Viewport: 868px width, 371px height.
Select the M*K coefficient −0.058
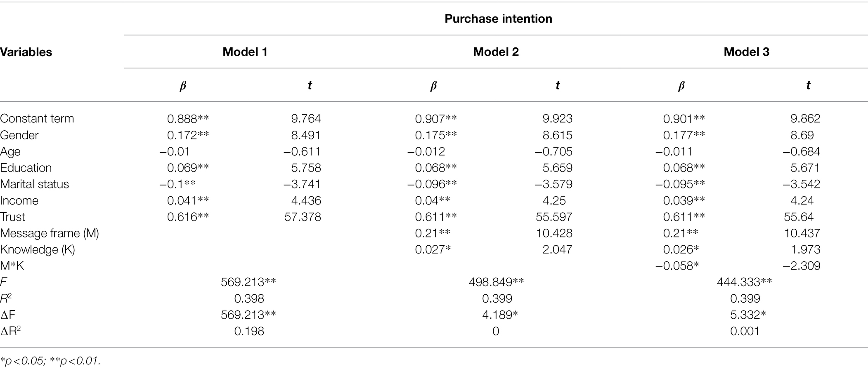tap(677, 266)
